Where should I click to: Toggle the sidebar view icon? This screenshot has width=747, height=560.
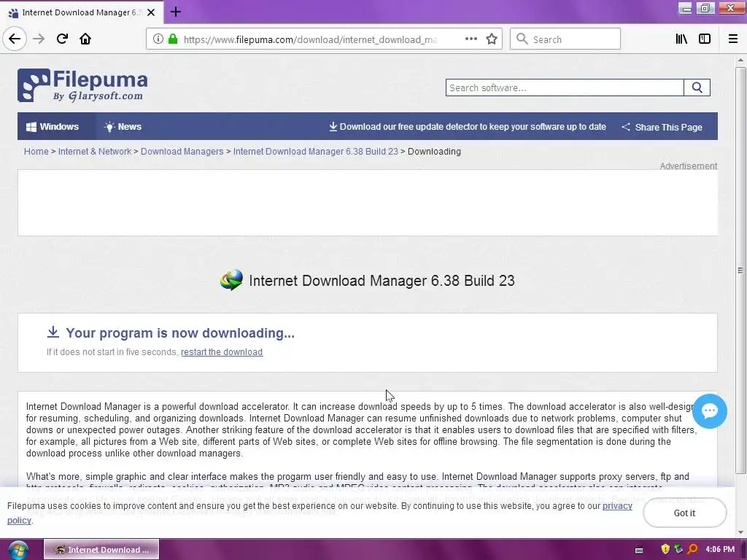[x=705, y=39]
